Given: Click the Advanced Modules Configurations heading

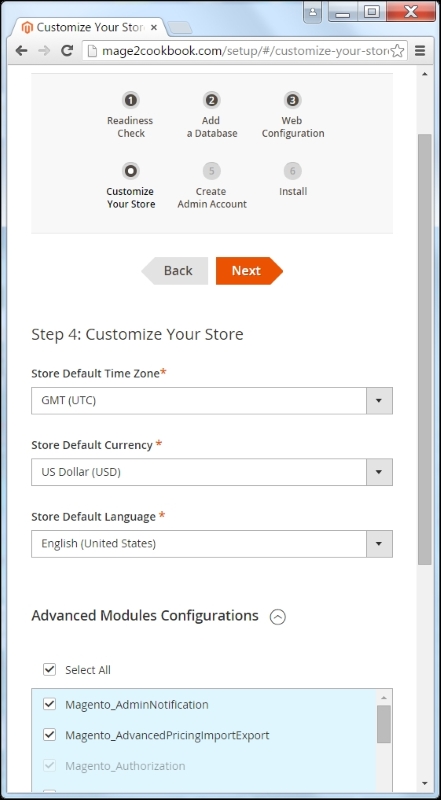Looking at the screenshot, I should 145,616.
